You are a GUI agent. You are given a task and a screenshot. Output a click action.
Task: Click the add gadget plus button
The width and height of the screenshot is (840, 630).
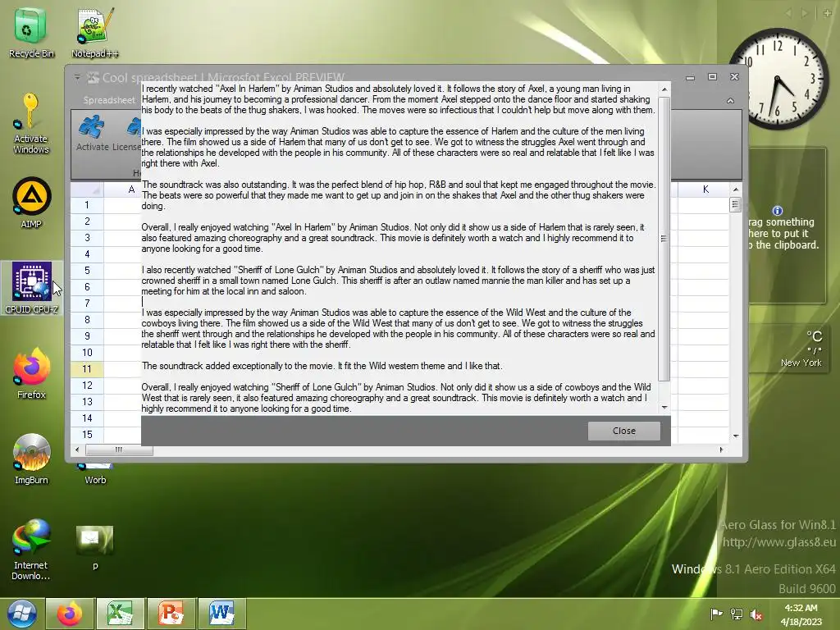(x=828, y=13)
